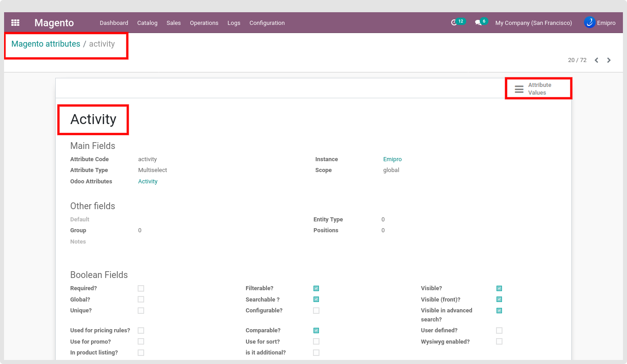
Task: Open the Dashboard menu
Action: coord(114,23)
